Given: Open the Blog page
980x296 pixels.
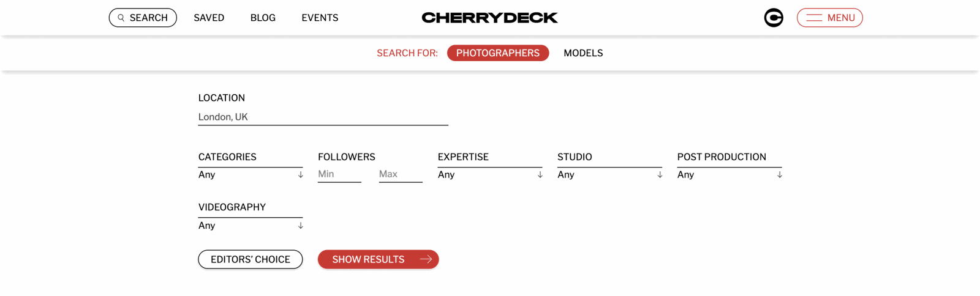Looking at the screenshot, I should click(263, 18).
